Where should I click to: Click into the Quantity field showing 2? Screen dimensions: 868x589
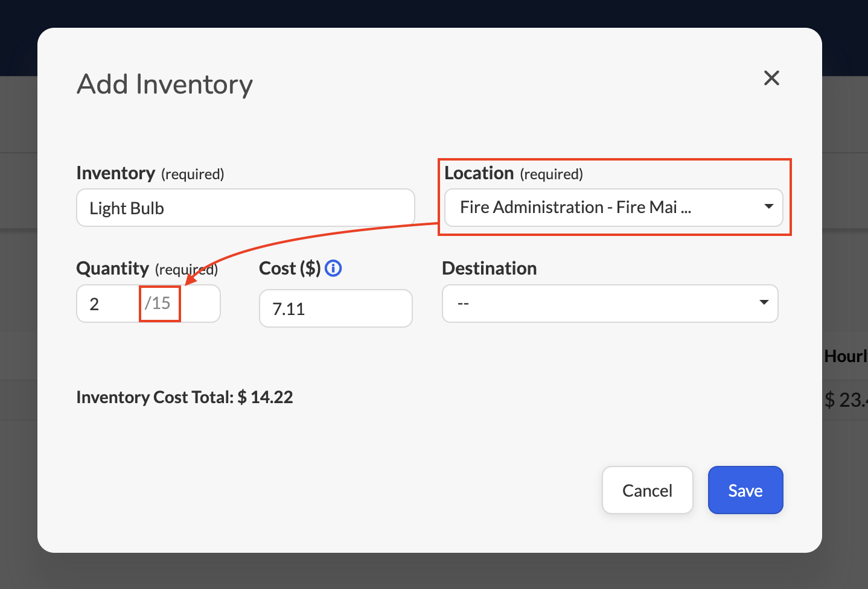109,304
